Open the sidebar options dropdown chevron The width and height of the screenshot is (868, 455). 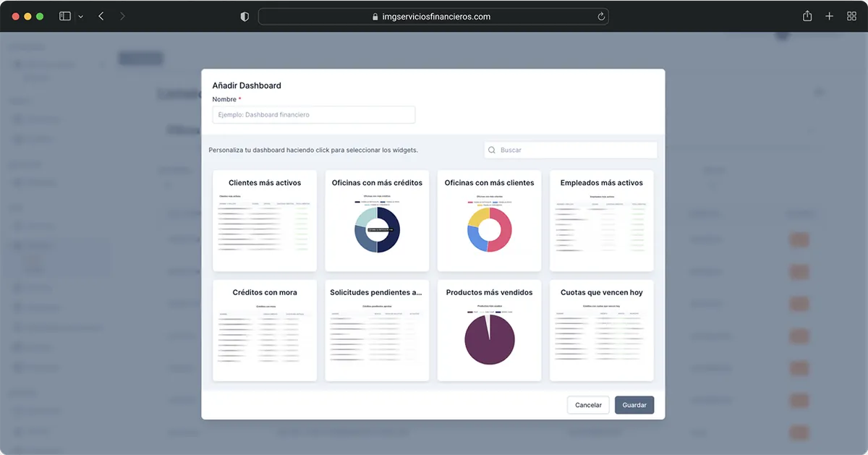80,16
